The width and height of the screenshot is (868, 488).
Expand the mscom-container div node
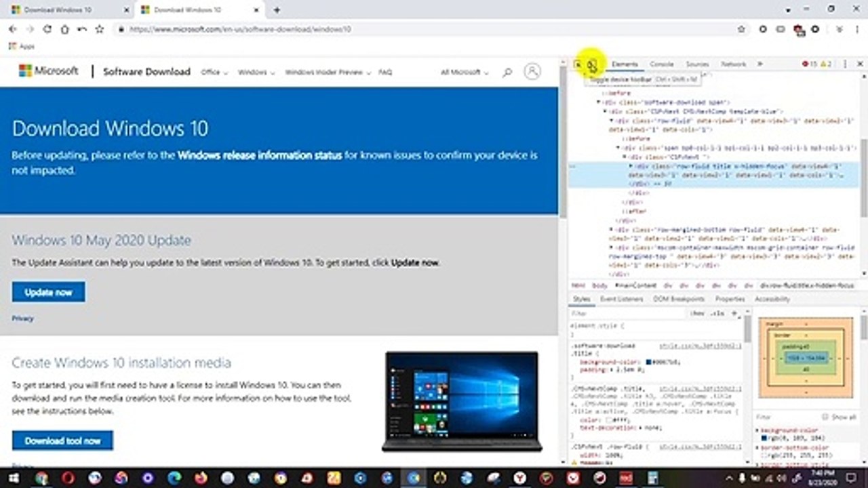612,248
